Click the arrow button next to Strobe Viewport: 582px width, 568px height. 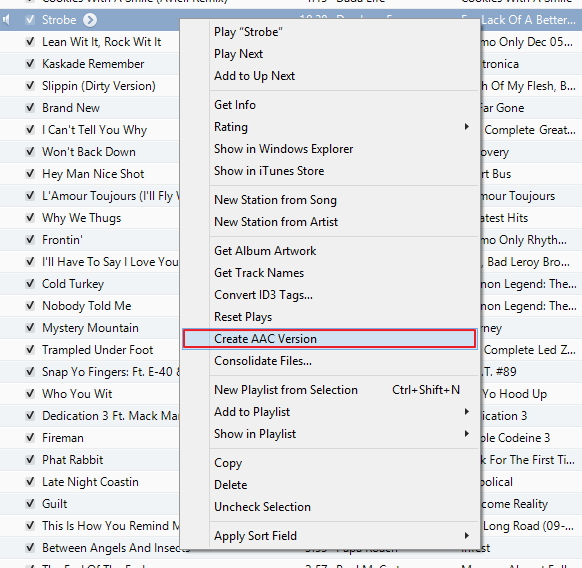[x=90, y=20]
